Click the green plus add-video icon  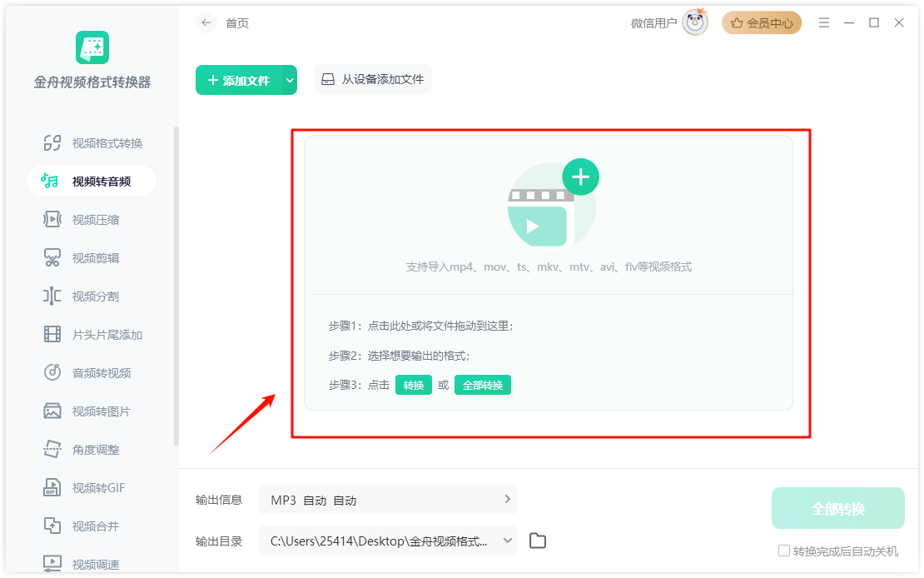pyautogui.click(x=580, y=177)
